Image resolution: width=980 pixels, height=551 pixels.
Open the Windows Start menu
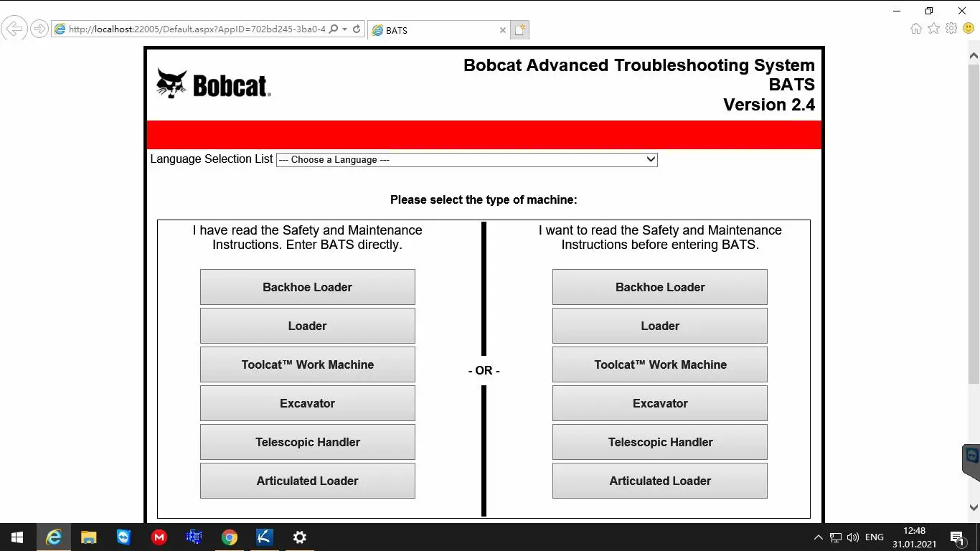pyautogui.click(x=16, y=537)
